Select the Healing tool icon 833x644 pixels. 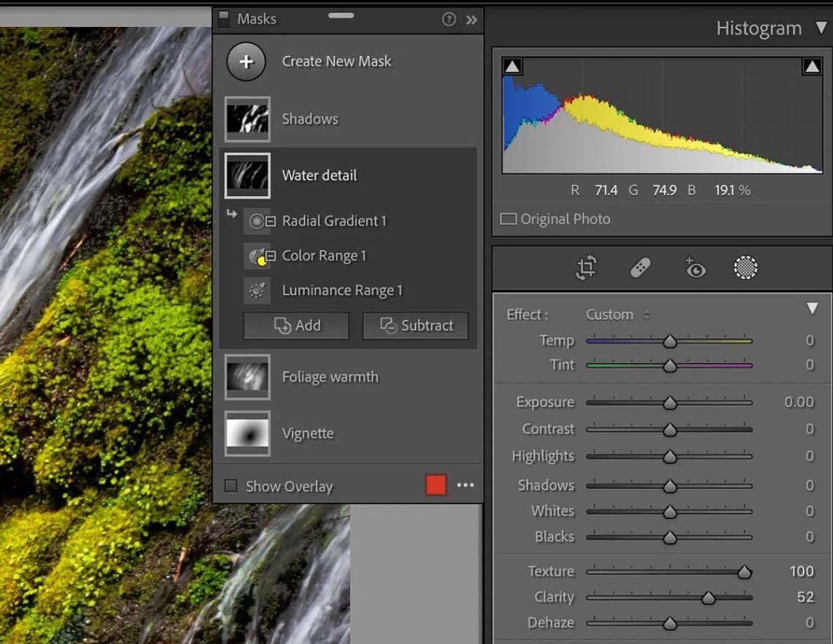pyautogui.click(x=640, y=268)
